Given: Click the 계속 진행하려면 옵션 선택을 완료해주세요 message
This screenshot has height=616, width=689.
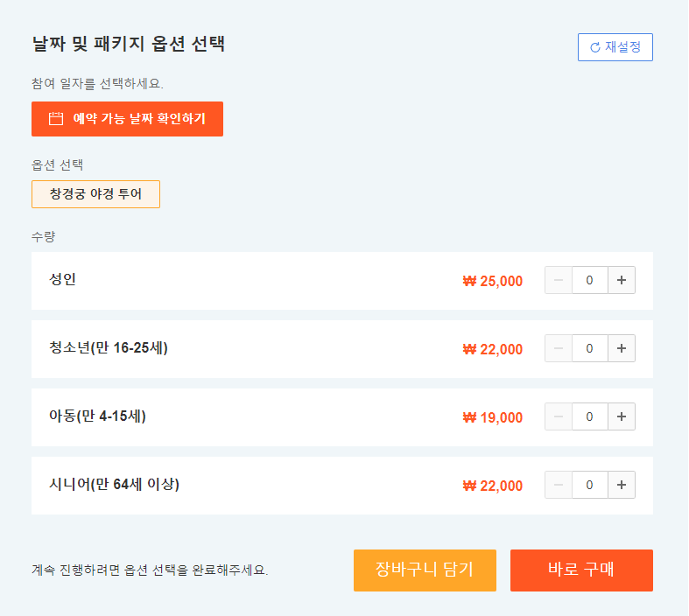Looking at the screenshot, I should tap(150, 570).
